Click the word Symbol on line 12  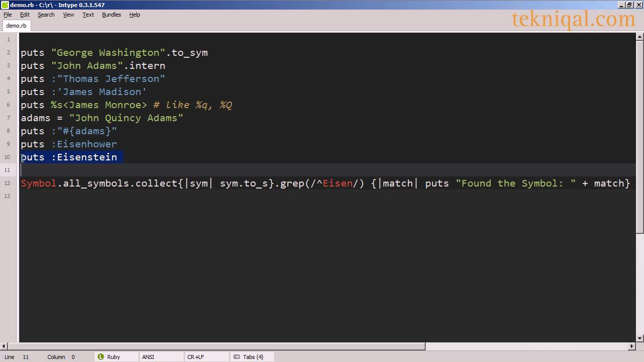(x=39, y=184)
